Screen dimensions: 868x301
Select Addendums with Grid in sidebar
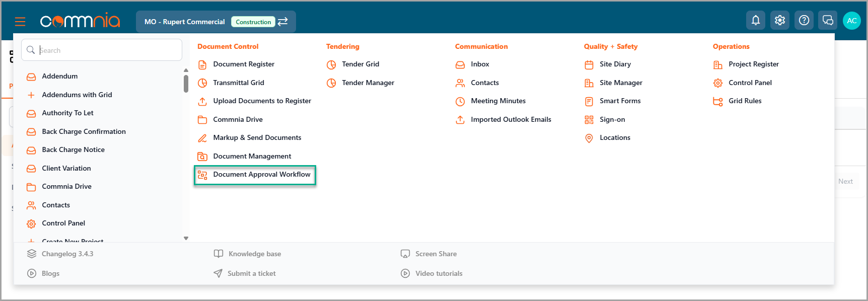click(x=77, y=95)
